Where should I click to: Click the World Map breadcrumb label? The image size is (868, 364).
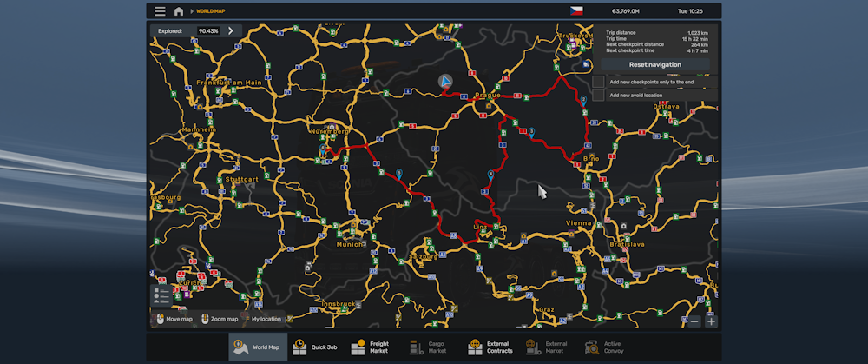tap(210, 11)
